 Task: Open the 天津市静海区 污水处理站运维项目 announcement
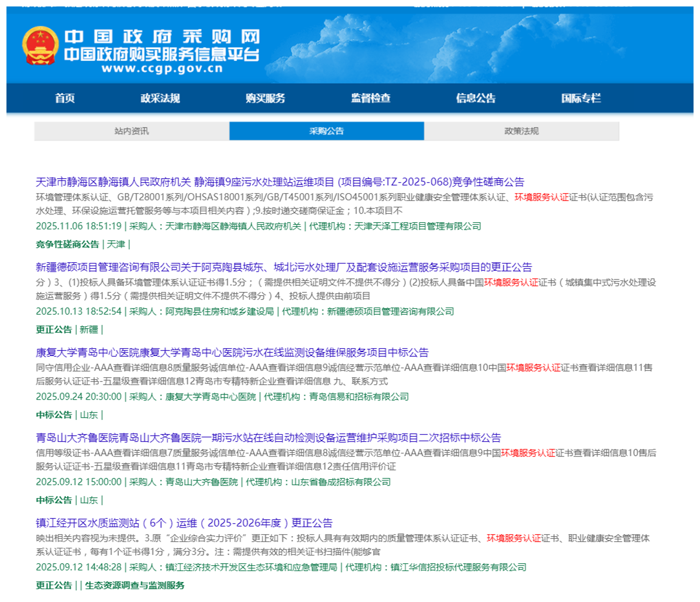(x=280, y=182)
